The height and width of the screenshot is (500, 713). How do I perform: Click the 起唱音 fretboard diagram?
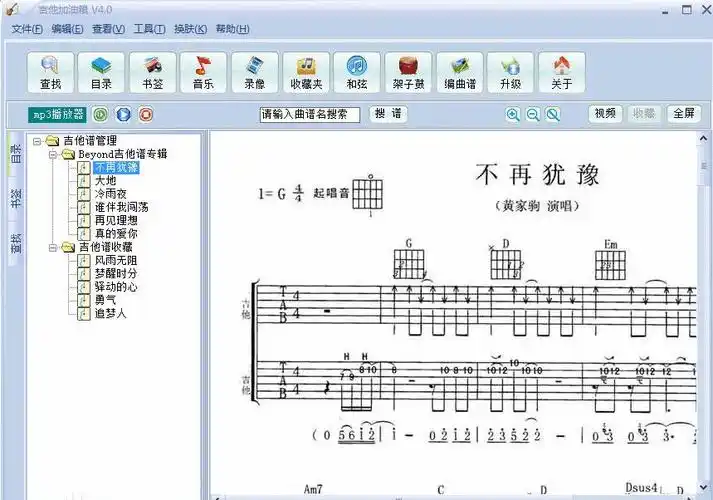(x=368, y=194)
